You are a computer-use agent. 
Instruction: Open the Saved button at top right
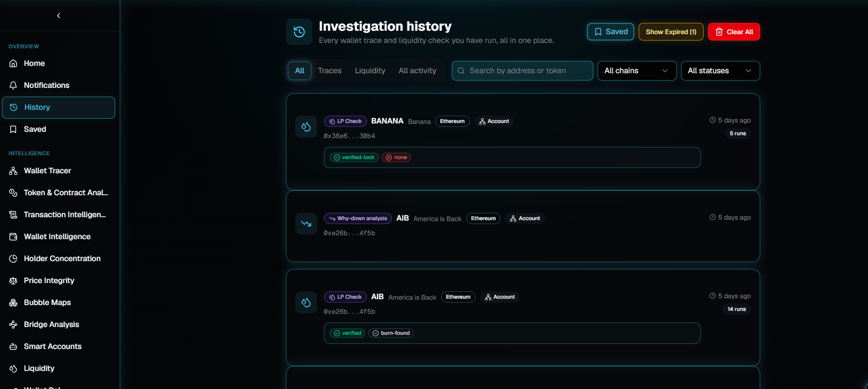610,32
